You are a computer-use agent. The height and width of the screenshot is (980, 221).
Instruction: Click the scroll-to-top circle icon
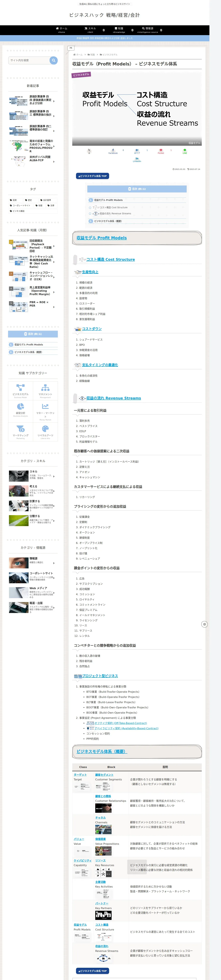(x=204, y=624)
